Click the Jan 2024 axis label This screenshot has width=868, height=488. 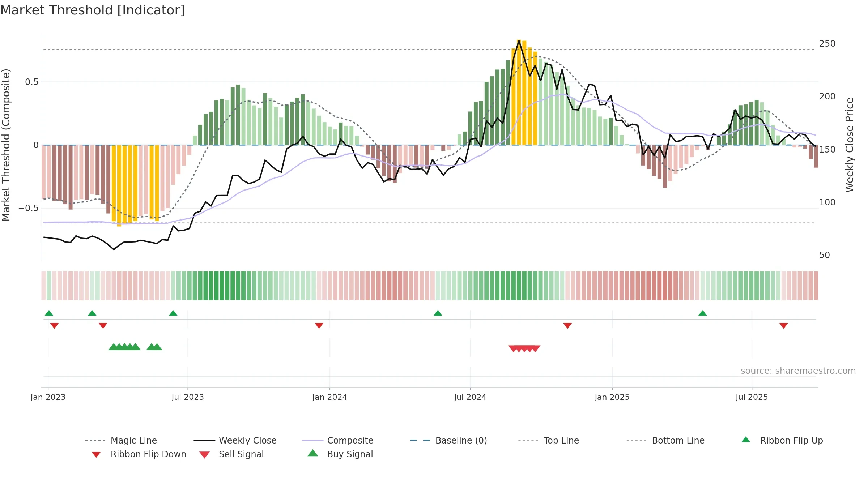point(330,397)
